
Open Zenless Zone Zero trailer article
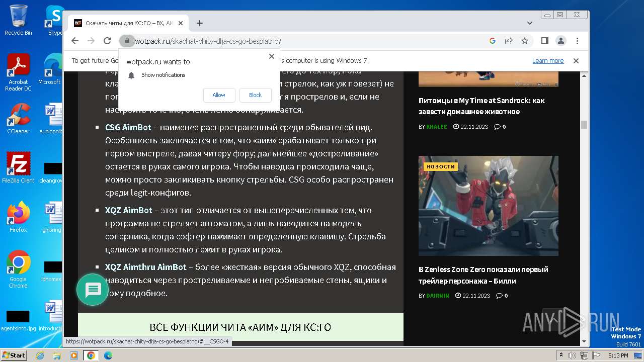pos(484,275)
